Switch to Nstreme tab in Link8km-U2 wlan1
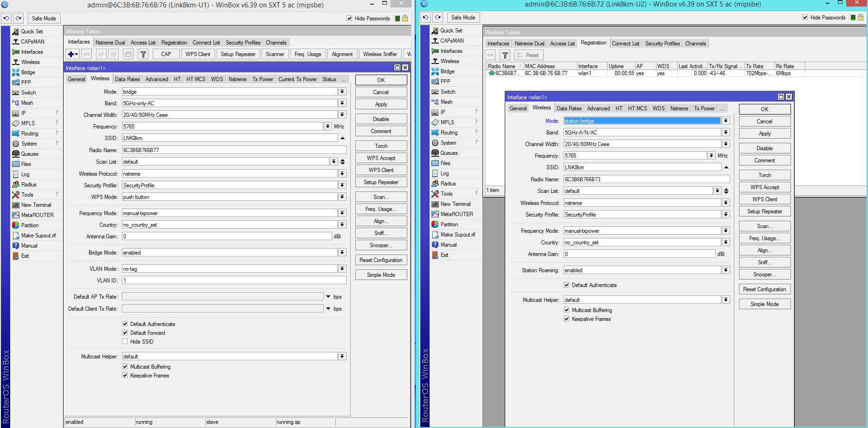This screenshot has width=868, height=428. (x=679, y=109)
